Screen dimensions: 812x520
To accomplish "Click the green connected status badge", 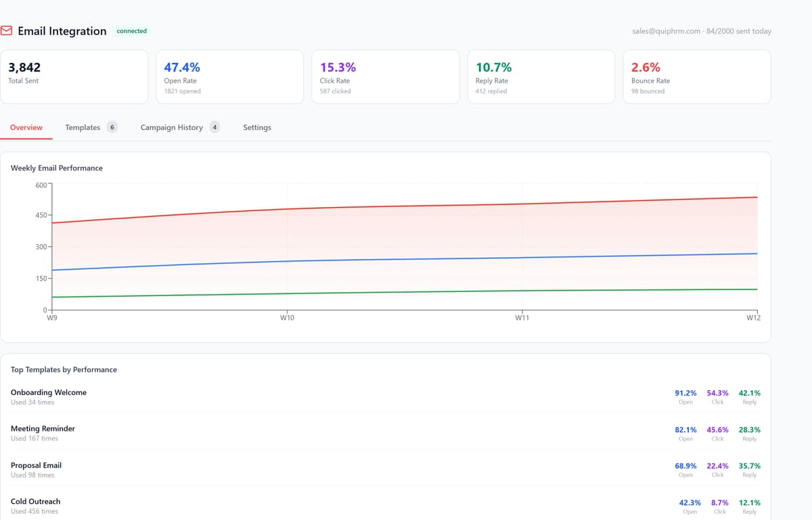I will coord(132,31).
